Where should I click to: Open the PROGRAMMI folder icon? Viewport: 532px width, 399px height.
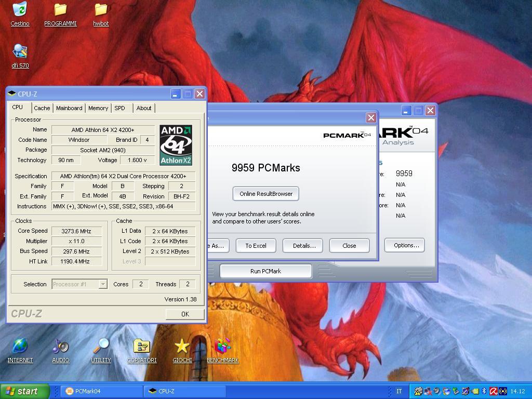[60, 14]
